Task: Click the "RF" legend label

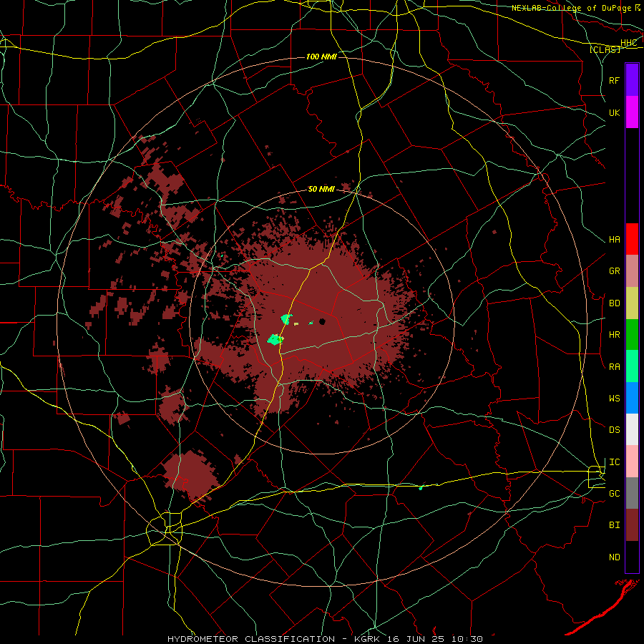Action: pyautogui.click(x=614, y=80)
